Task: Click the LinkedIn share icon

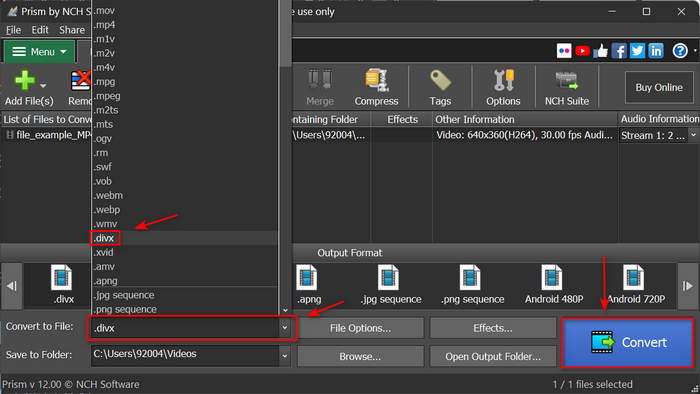Action: click(x=655, y=51)
